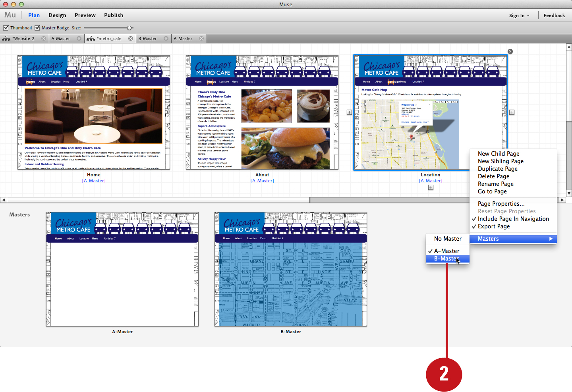Viewport: 572px width, 392px height.
Task: Open Publish mode
Action: coord(114,15)
